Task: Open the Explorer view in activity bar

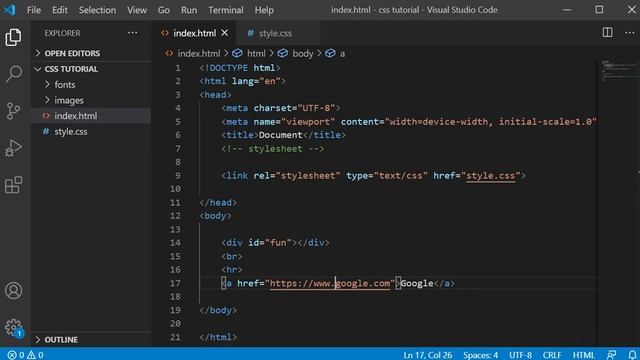Action: pos(13,38)
